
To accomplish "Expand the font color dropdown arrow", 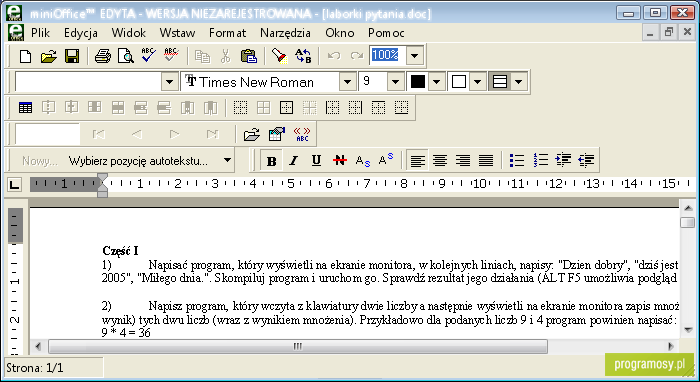I will tap(437, 82).
